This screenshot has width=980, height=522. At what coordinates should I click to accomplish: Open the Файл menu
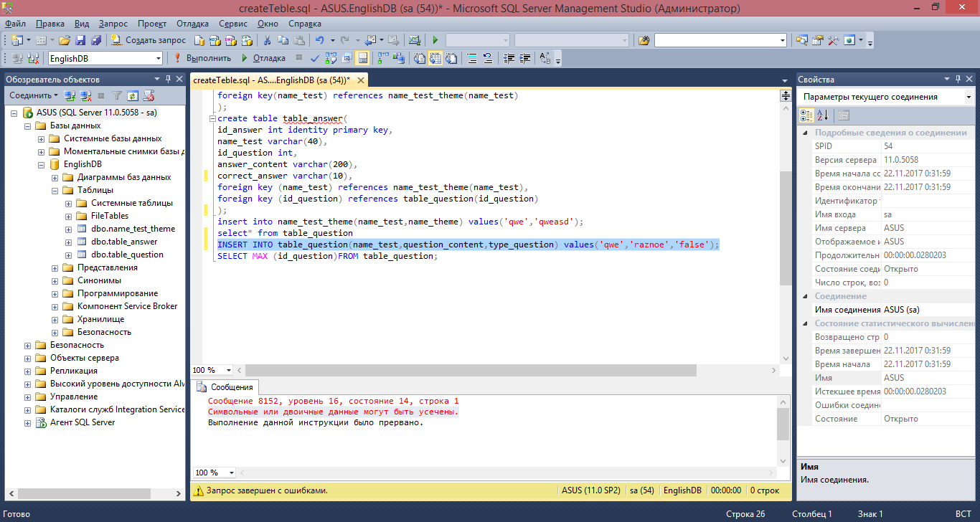(x=15, y=23)
